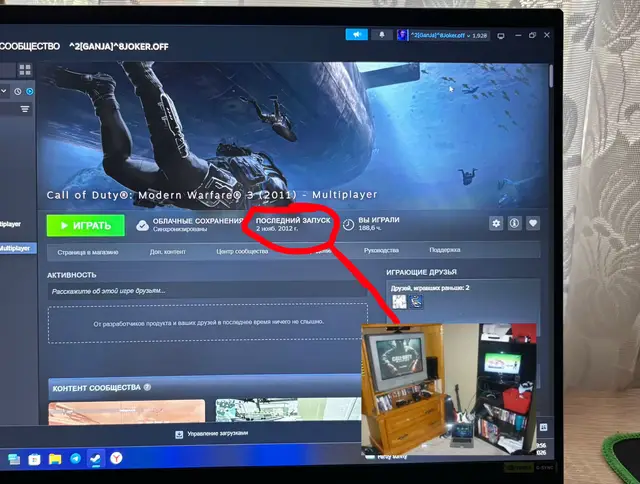
Task: Open big picture mode monitor icon
Action: coord(501,36)
